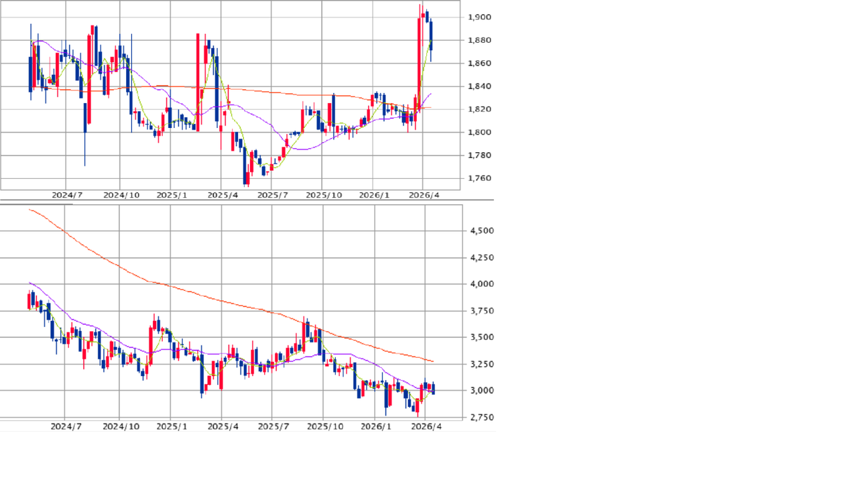This screenshot has width=858, height=504.
Task: Click the 2,750 price axis label
Action: [x=482, y=418]
